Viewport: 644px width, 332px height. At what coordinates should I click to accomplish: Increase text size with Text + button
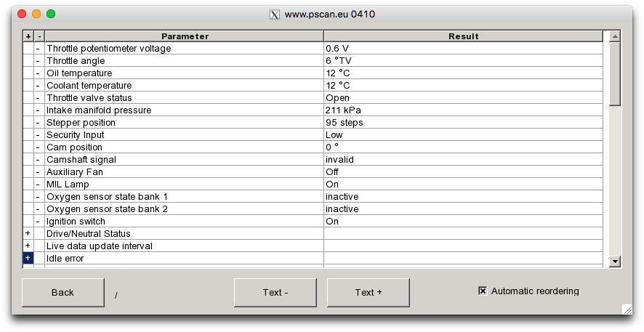tap(369, 293)
